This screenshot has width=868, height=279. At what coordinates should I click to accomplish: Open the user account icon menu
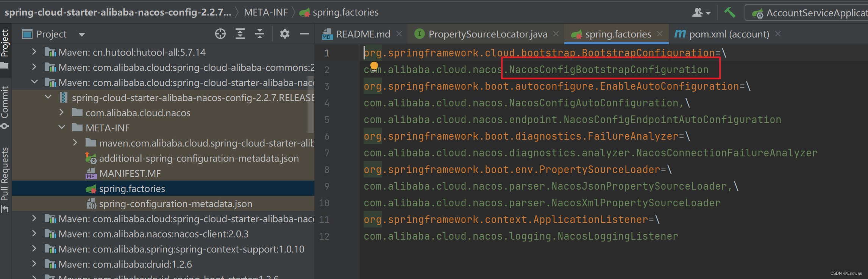pyautogui.click(x=701, y=13)
